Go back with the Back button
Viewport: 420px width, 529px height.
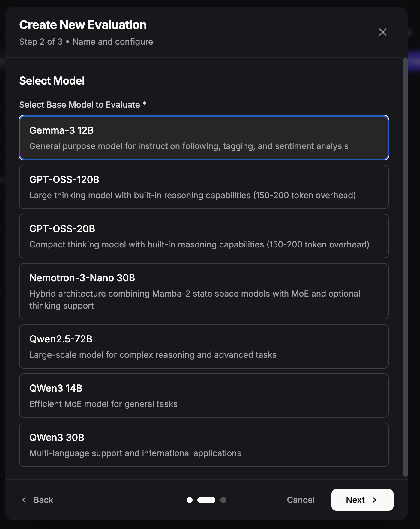click(38, 500)
